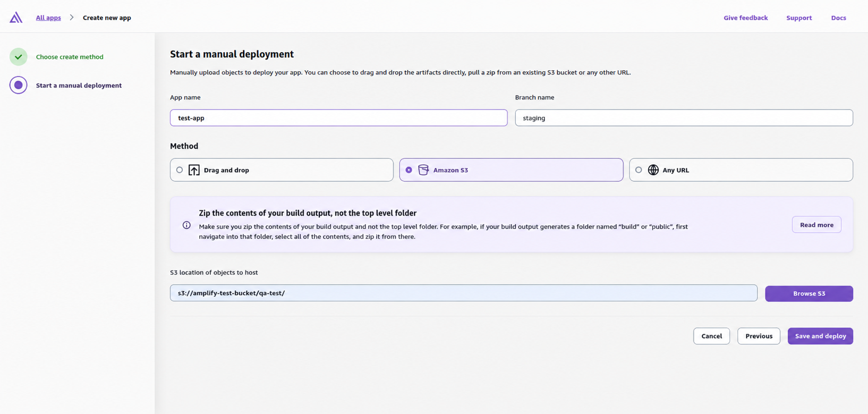Click the Browse S3 button
Viewport: 868px width, 414px height.
809,293
